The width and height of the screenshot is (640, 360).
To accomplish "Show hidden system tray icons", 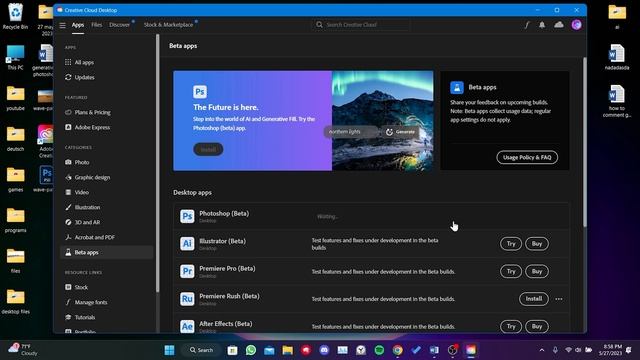I will pos(542,350).
